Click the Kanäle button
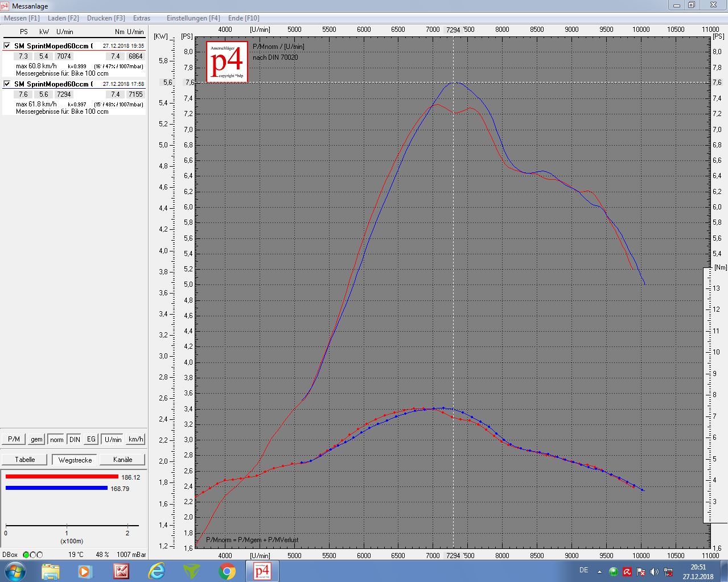Image resolution: width=728 pixels, height=582 pixels. tap(122, 460)
